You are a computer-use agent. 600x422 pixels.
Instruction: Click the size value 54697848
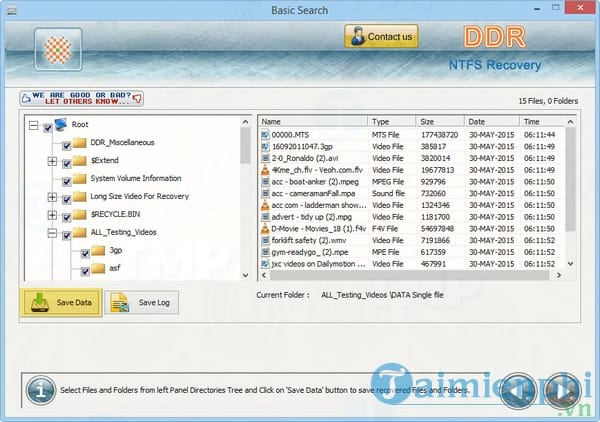pos(437,229)
